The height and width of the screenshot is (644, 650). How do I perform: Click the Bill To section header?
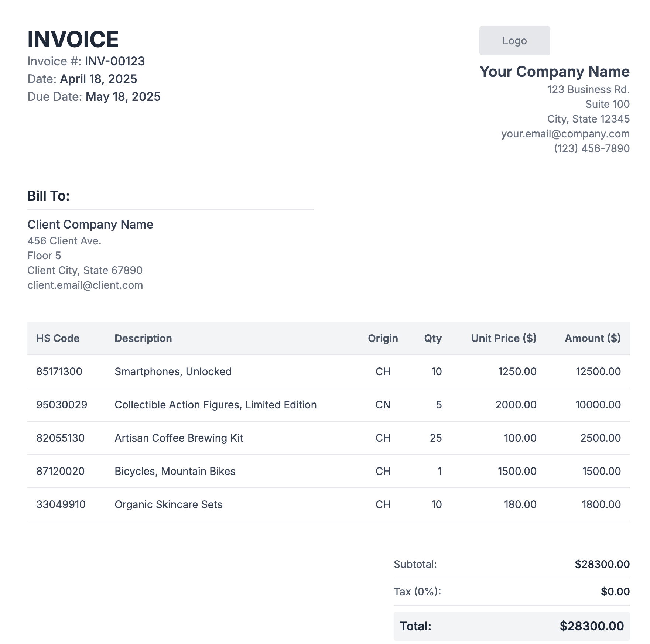pos(49,196)
